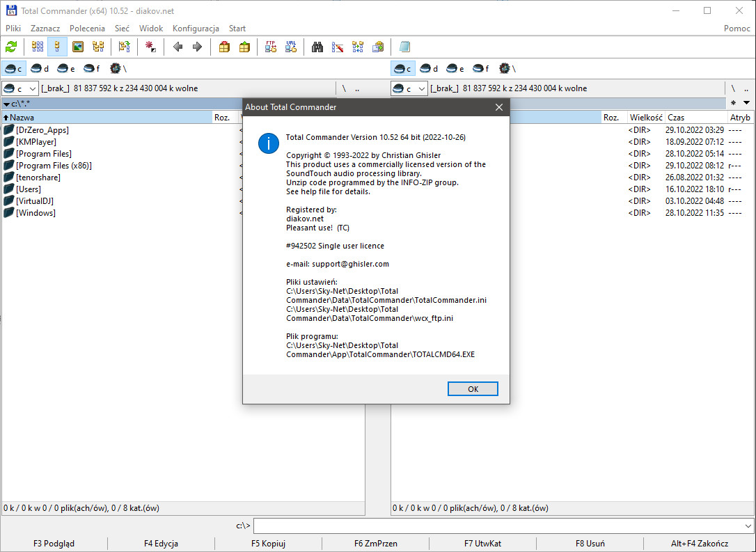Show the directory tree view icon
This screenshot has height=552, width=756.
pyautogui.click(x=98, y=47)
